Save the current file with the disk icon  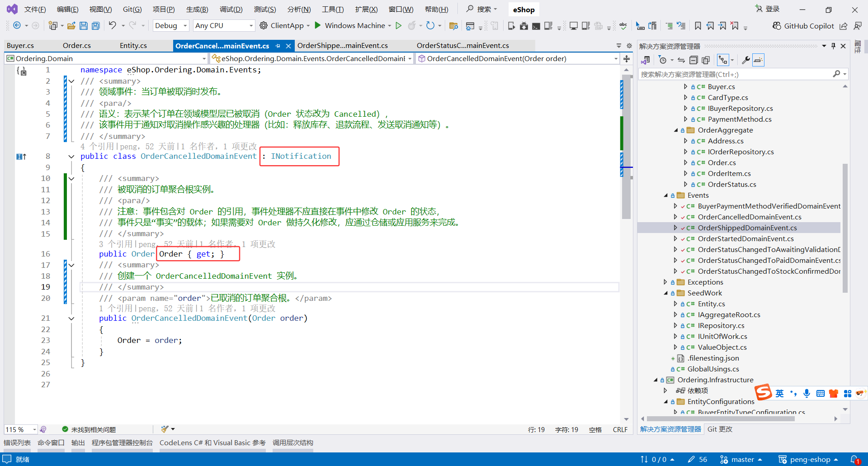point(84,26)
